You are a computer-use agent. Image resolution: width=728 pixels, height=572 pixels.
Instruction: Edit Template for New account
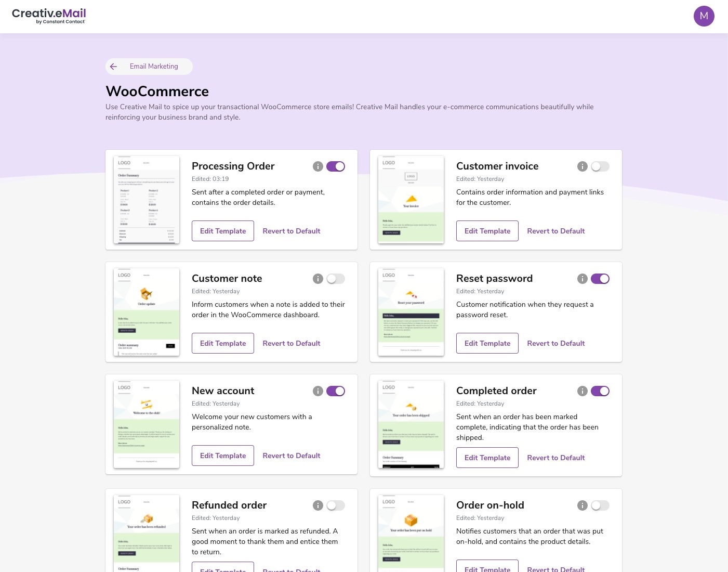[223, 456]
